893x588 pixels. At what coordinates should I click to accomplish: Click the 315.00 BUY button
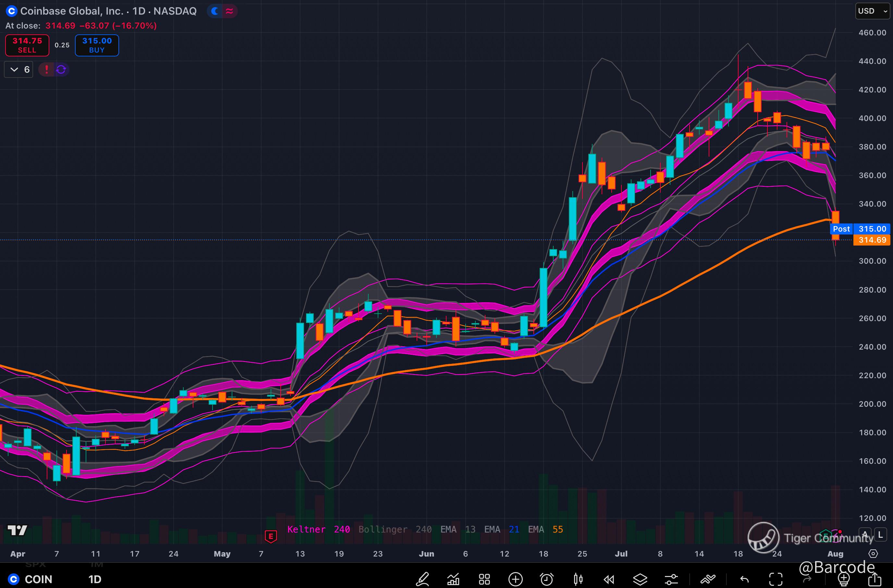97,45
